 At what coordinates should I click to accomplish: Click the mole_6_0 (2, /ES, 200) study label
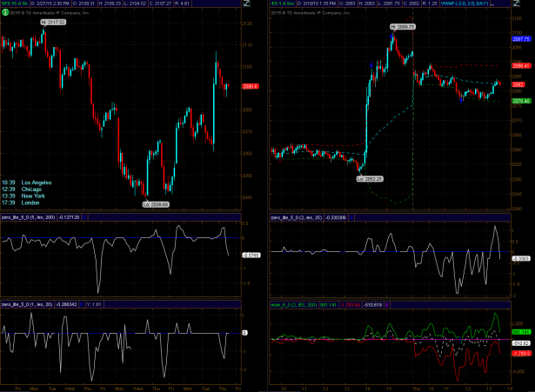[294, 305]
